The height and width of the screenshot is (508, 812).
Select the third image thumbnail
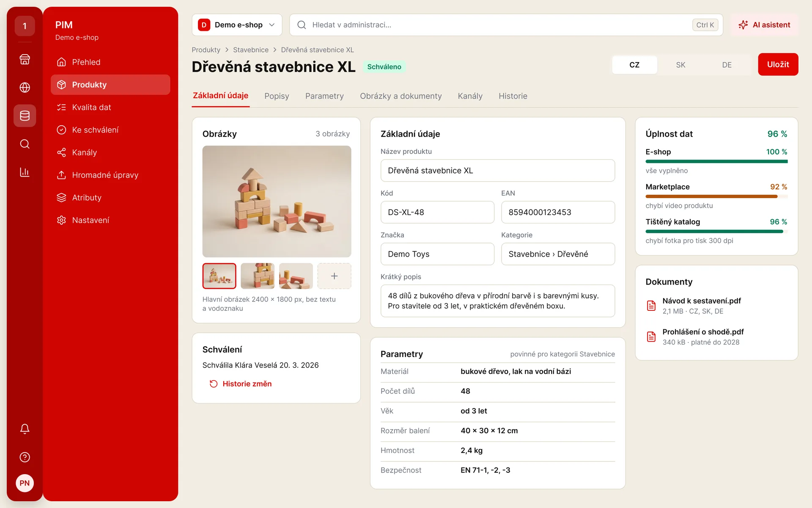(x=296, y=276)
